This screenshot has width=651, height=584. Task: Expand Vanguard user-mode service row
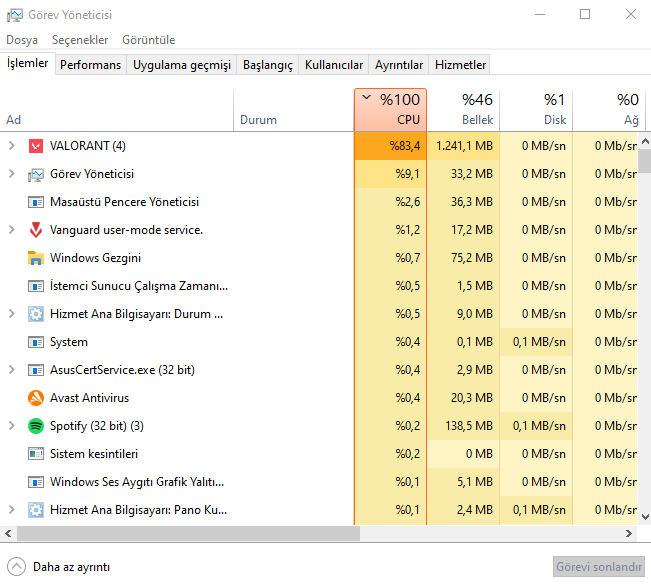[12, 230]
